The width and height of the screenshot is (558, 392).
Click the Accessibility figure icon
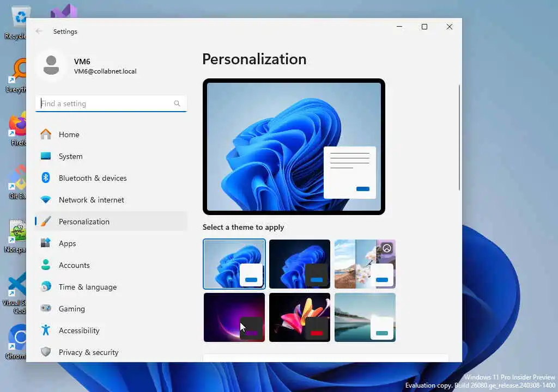pos(46,330)
